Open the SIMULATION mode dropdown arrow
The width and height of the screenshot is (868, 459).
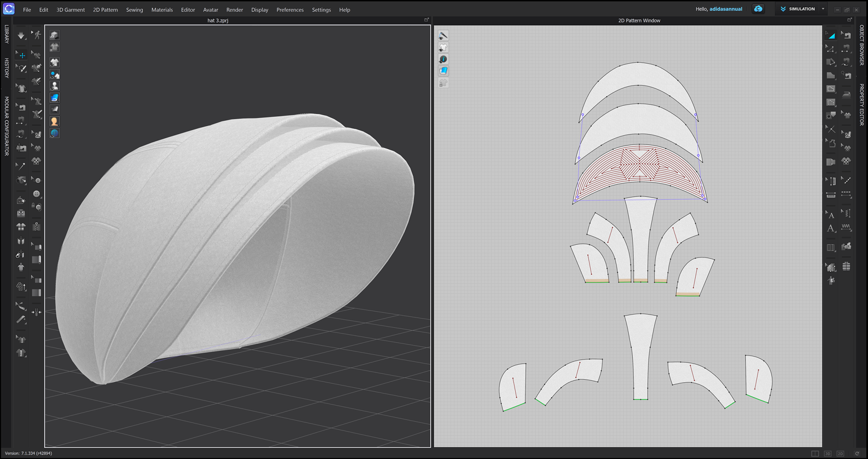coord(823,9)
